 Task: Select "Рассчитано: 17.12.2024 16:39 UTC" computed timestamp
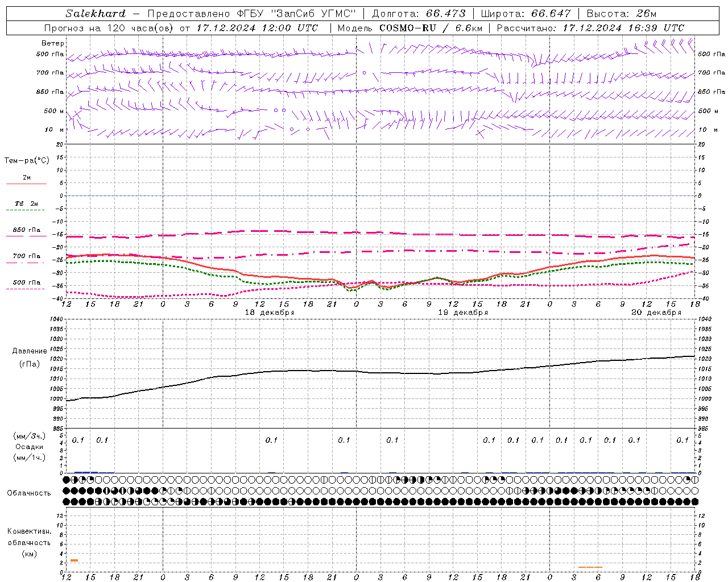coord(591,28)
